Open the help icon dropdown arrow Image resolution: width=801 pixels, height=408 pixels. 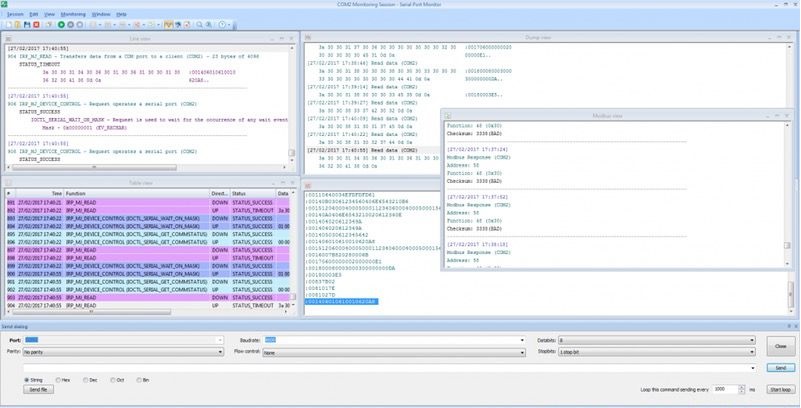coord(228,25)
